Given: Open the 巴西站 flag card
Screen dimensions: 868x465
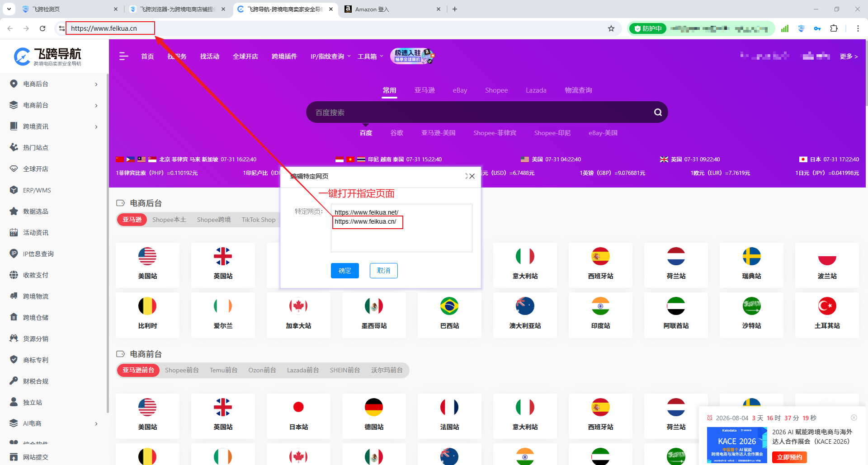Looking at the screenshot, I should tap(449, 315).
